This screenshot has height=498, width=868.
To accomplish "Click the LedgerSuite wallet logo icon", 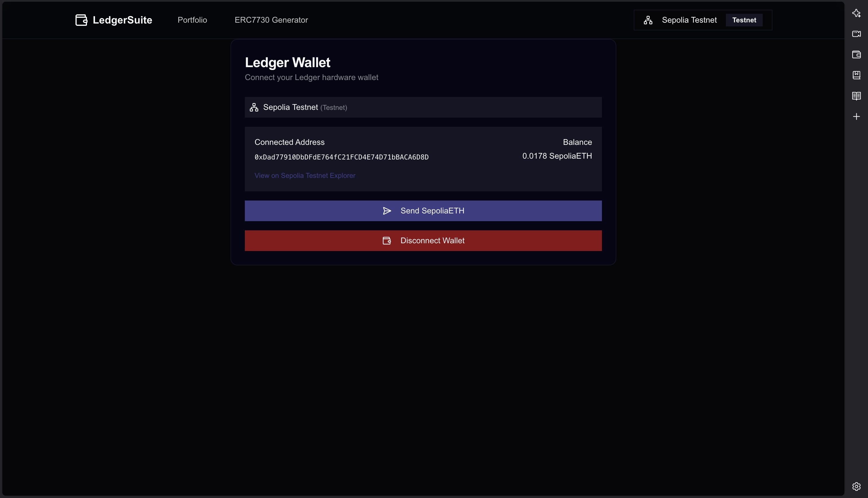I will tap(82, 20).
